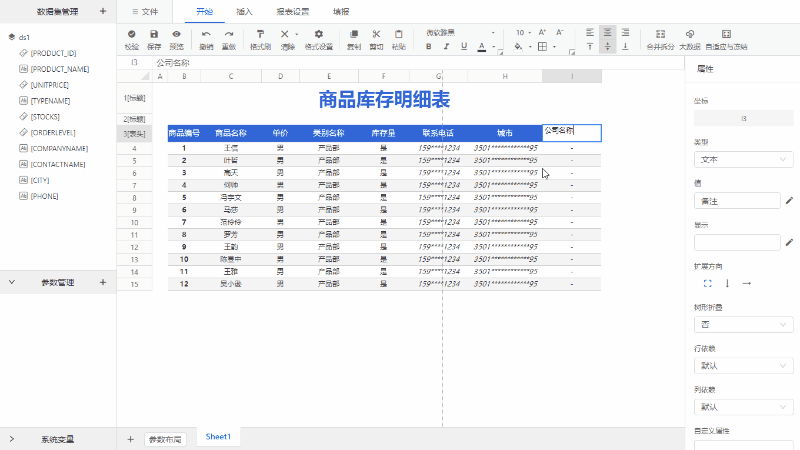Open fill color dropdown arrow
This screenshot has width=800, height=450.
pyautogui.click(x=530, y=47)
